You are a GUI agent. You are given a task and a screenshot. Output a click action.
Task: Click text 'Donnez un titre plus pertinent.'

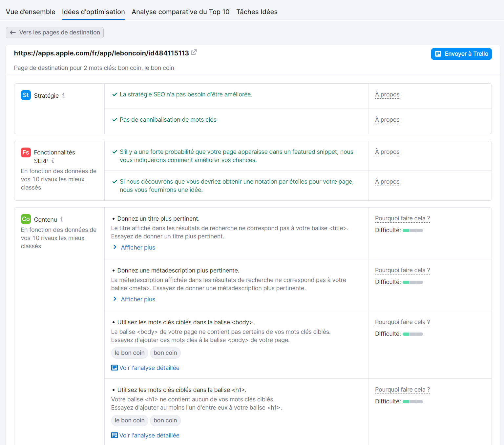158,219
